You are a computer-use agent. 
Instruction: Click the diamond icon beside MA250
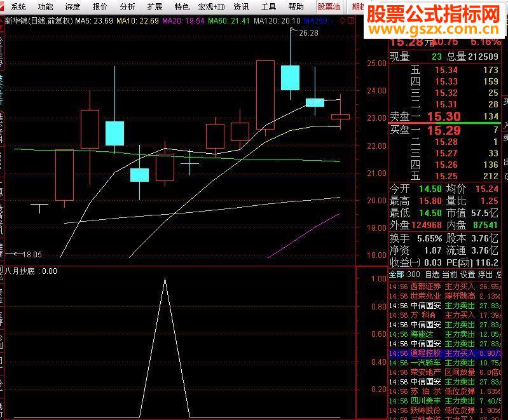click(x=343, y=21)
